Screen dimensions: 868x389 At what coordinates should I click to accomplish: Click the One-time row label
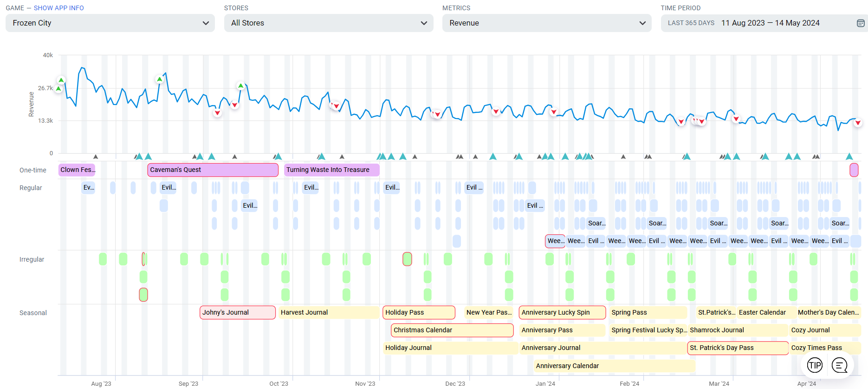coord(33,170)
